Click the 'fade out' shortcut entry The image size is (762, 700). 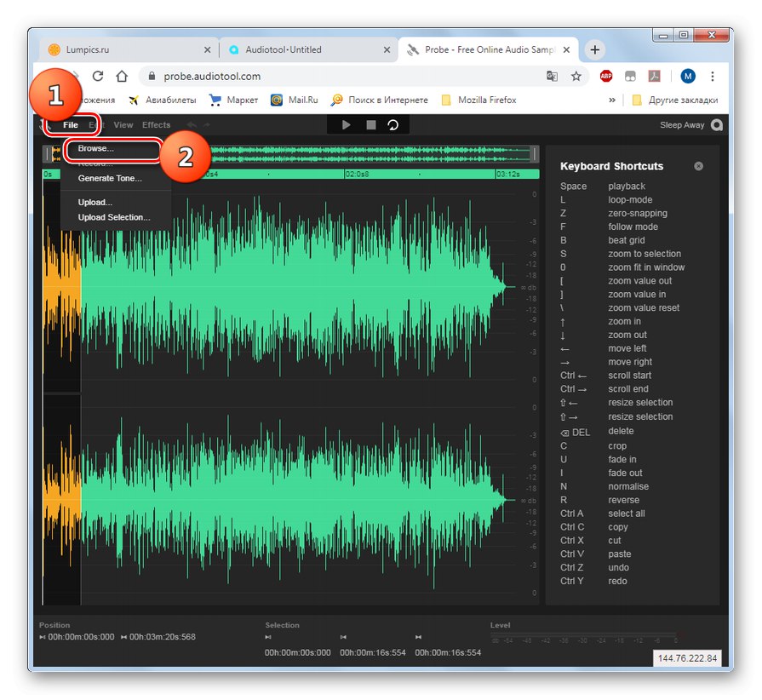tap(625, 473)
